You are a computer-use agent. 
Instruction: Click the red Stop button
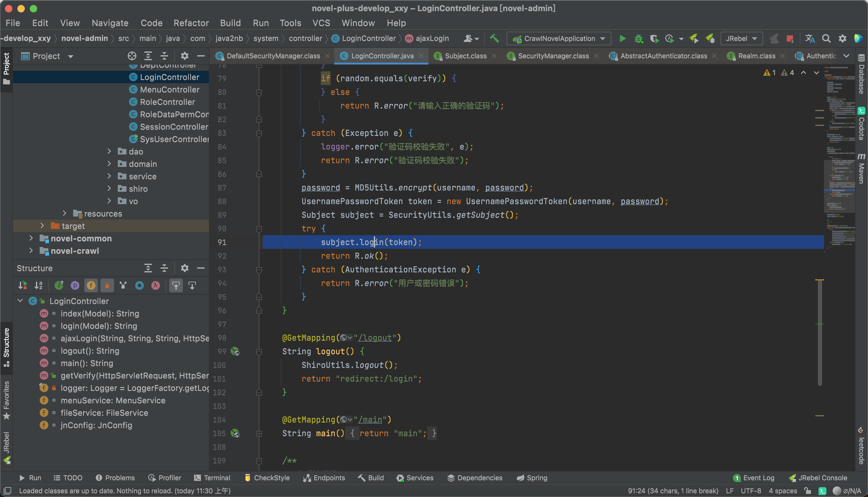[x=790, y=38]
